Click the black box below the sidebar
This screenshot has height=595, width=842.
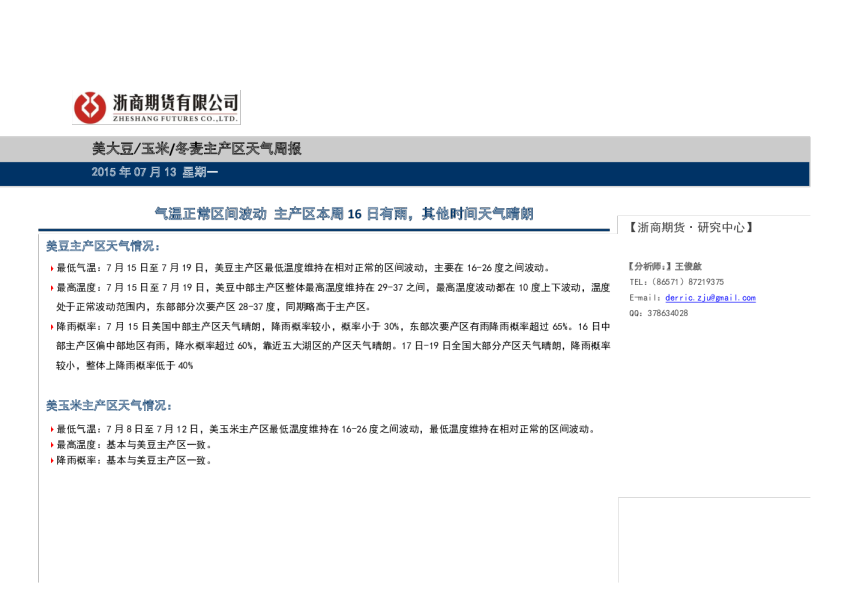(713, 540)
